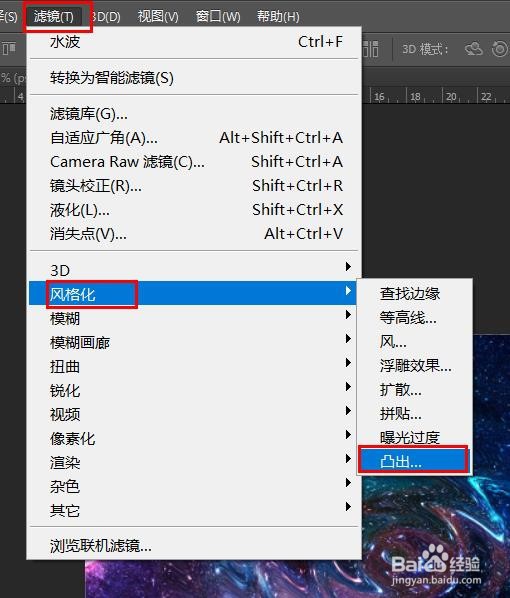Expand the 扭曲 submenu
Viewport: 510px width, 598px height.
click(194, 366)
